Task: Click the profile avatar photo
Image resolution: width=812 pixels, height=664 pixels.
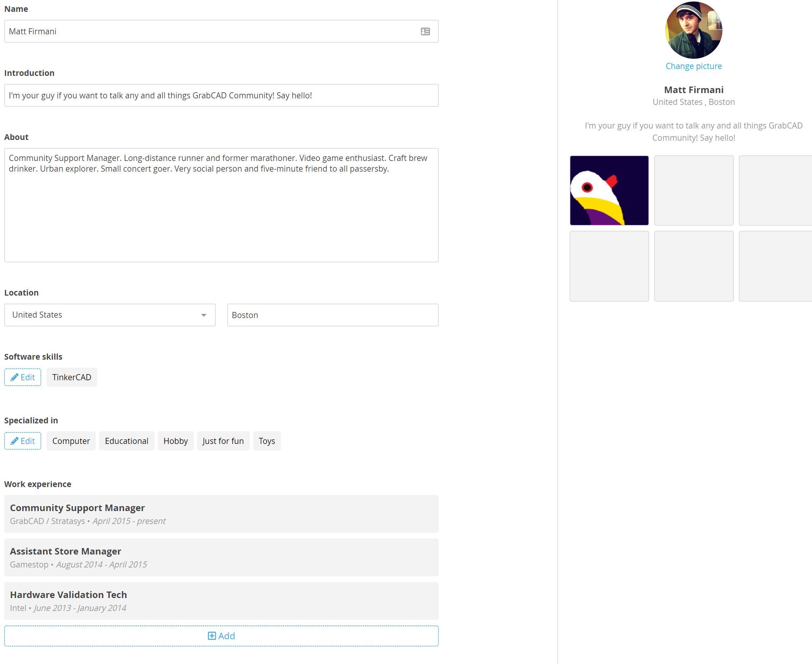Action: click(x=693, y=30)
